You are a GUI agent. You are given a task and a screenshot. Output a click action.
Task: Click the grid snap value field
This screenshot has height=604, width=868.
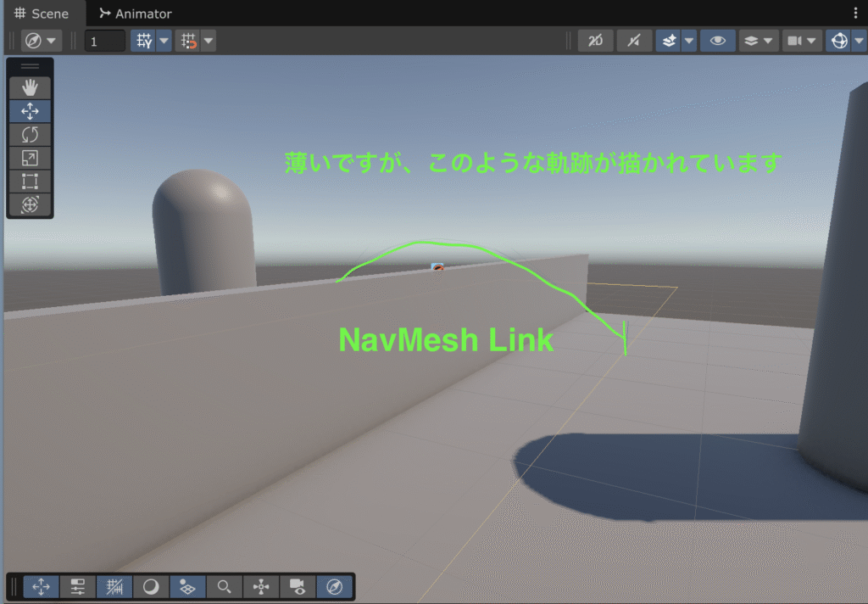click(x=105, y=41)
